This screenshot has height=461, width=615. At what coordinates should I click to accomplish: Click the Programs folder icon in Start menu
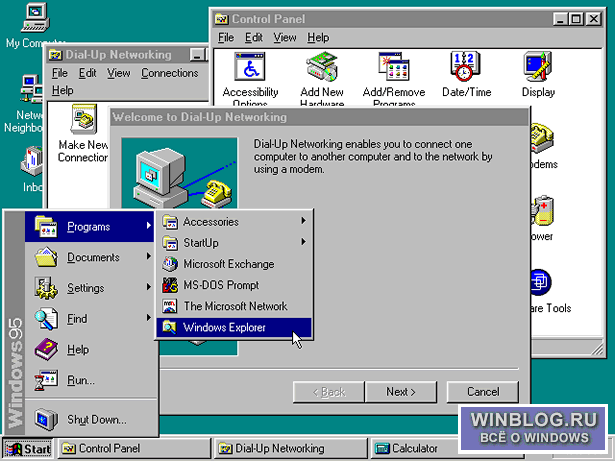tap(46, 227)
